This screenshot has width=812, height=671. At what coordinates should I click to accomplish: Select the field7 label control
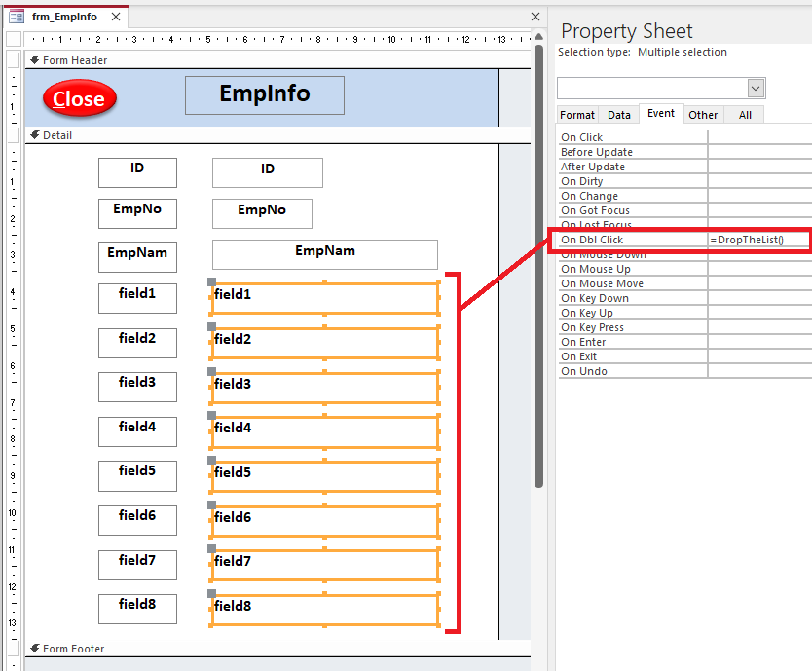tap(137, 565)
